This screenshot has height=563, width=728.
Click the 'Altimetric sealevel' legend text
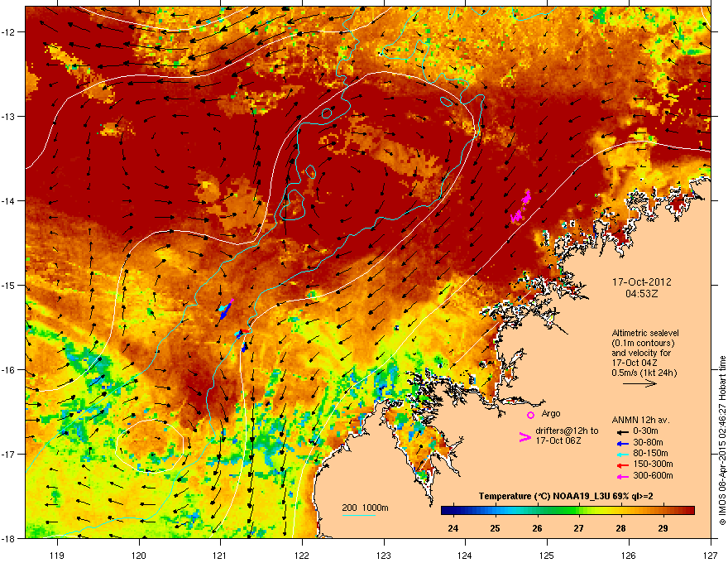pyautogui.click(x=645, y=333)
